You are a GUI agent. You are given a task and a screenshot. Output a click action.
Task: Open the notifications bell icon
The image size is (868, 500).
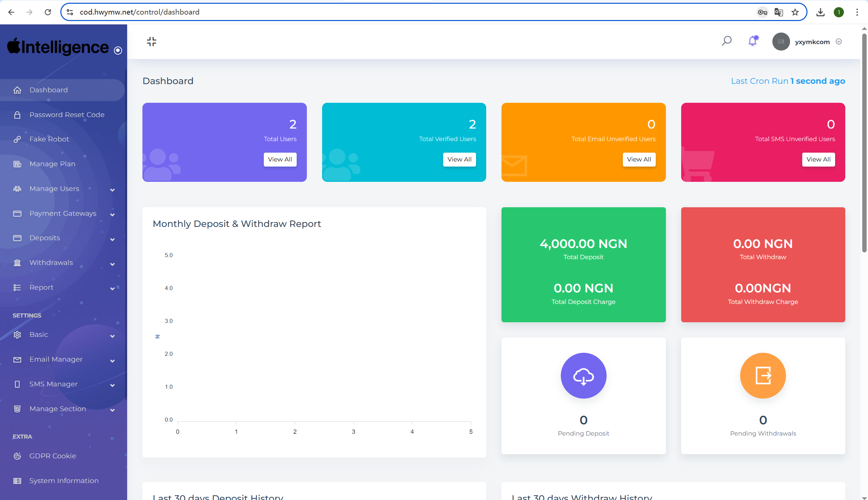point(752,41)
